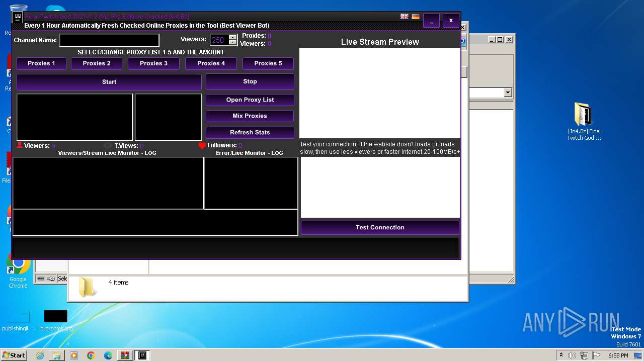The image size is (644, 362).
Task: Select the Twitch bot taskbar button
Action: pos(142,355)
